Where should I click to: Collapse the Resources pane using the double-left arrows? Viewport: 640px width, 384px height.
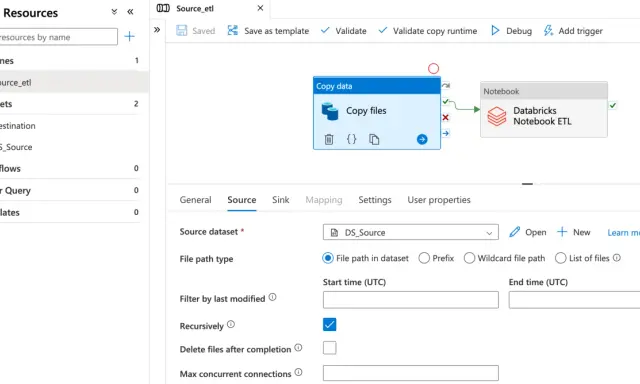point(130,12)
